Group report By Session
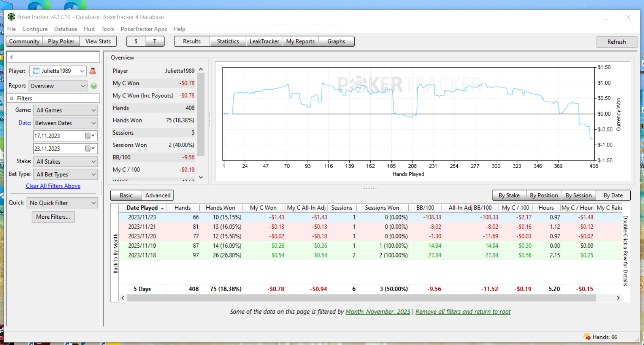The height and width of the screenshot is (345, 644). coord(579,196)
